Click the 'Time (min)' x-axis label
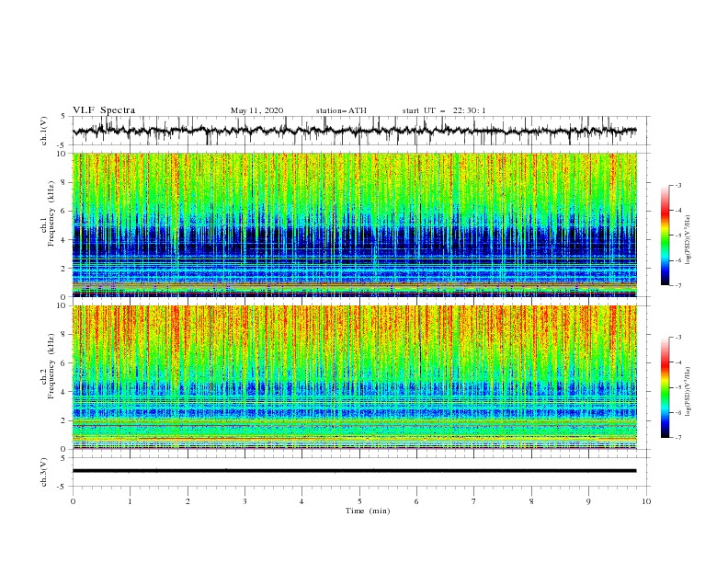This screenshot has width=728, height=563. (368, 511)
